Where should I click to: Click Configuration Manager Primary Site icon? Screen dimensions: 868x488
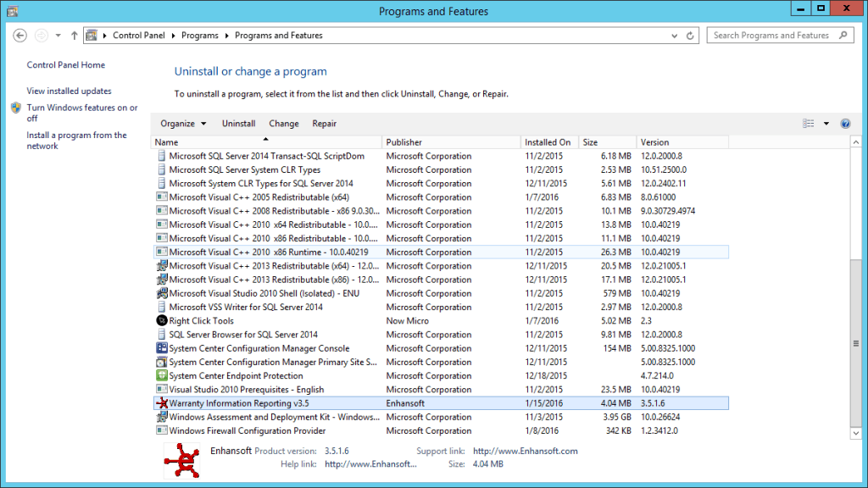point(162,362)
